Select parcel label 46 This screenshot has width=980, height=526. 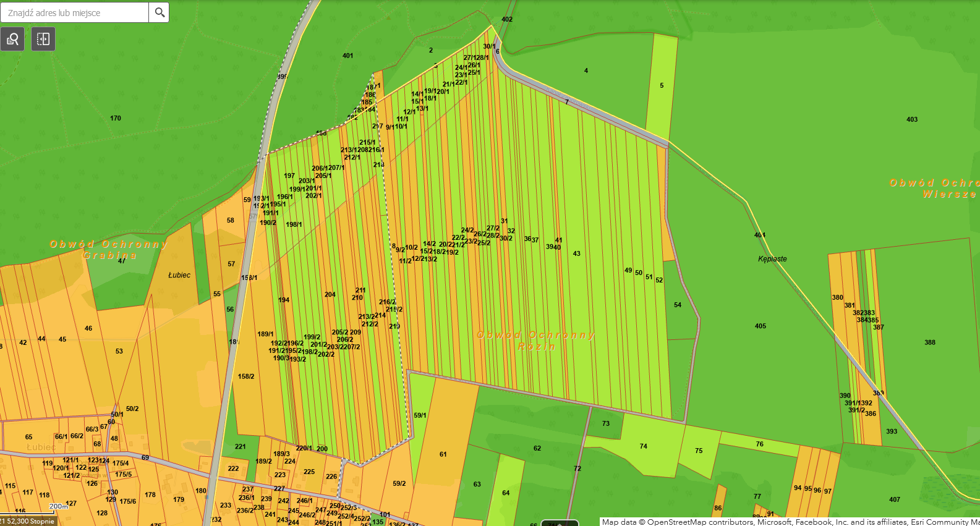[88, 328]
